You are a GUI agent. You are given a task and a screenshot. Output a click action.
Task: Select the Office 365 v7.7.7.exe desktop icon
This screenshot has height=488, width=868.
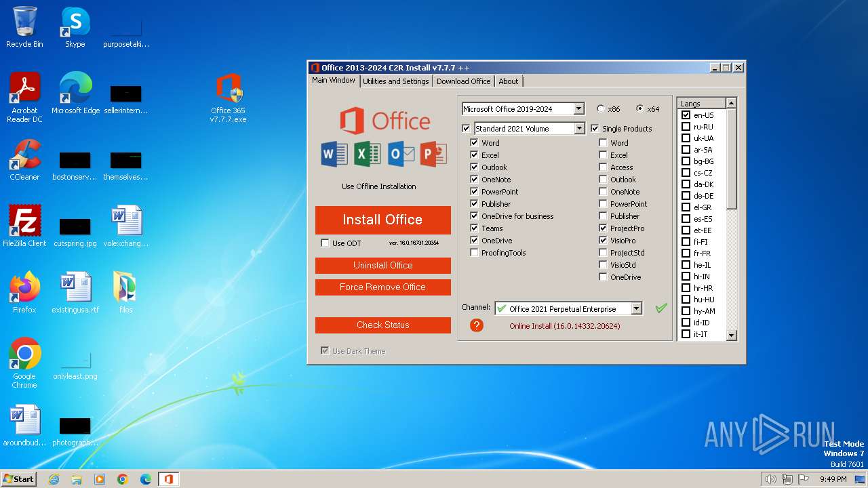click(228, 98)
